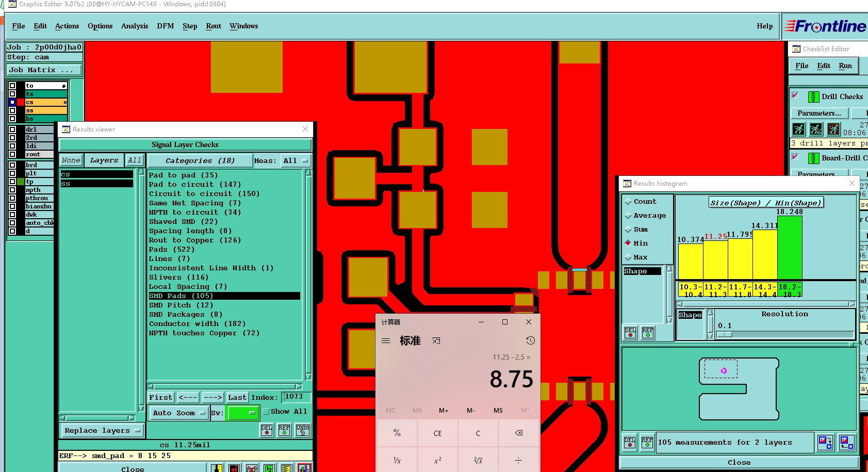Open Auto Zoom dropdown
868x472 pixels.
pyautogui.click(x=178, y=413)
